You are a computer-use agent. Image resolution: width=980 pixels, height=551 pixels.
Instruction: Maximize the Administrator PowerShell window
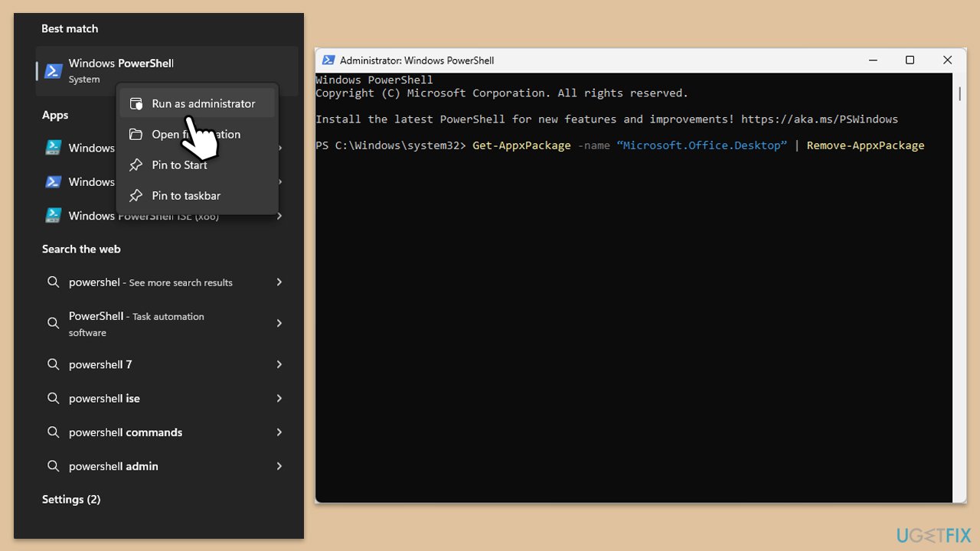click(910, 60)
